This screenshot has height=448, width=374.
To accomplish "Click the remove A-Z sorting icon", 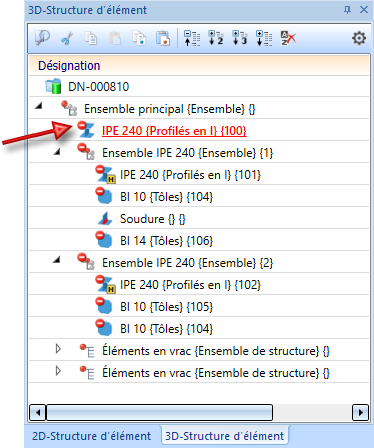I will click(288, 38).
